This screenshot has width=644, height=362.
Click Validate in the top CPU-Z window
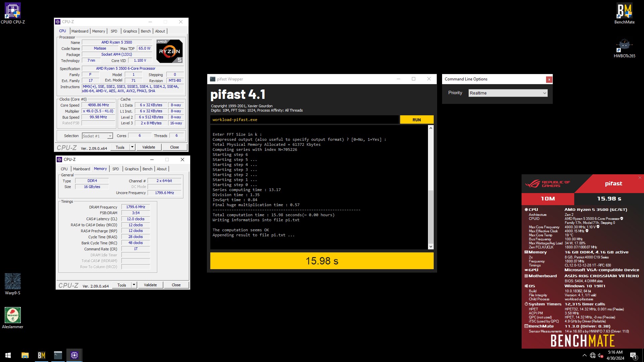click(x=149, y=147)
